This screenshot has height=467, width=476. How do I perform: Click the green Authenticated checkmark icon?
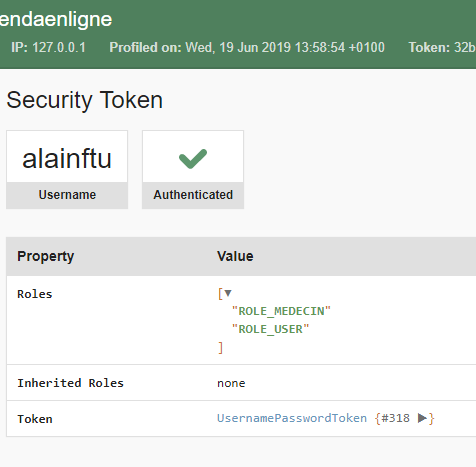(193, 158)
